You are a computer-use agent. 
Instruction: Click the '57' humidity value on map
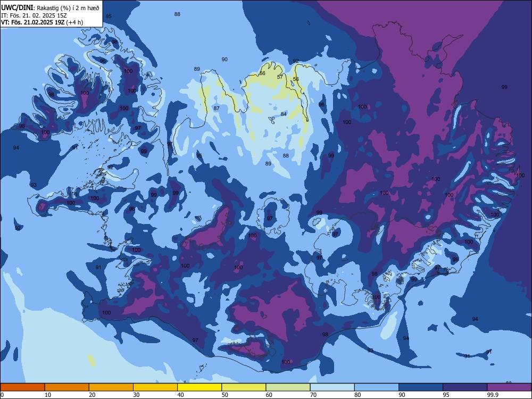point(280,77)
